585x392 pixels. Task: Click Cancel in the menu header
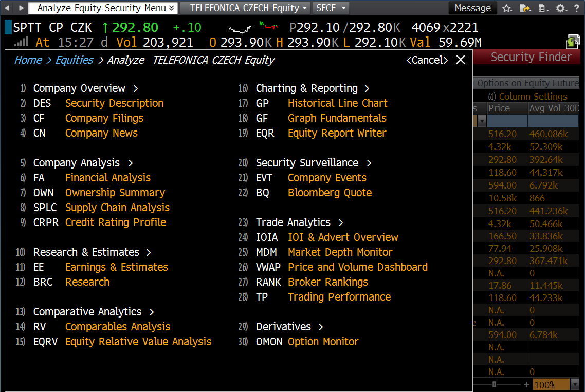[x=427, y=60]
